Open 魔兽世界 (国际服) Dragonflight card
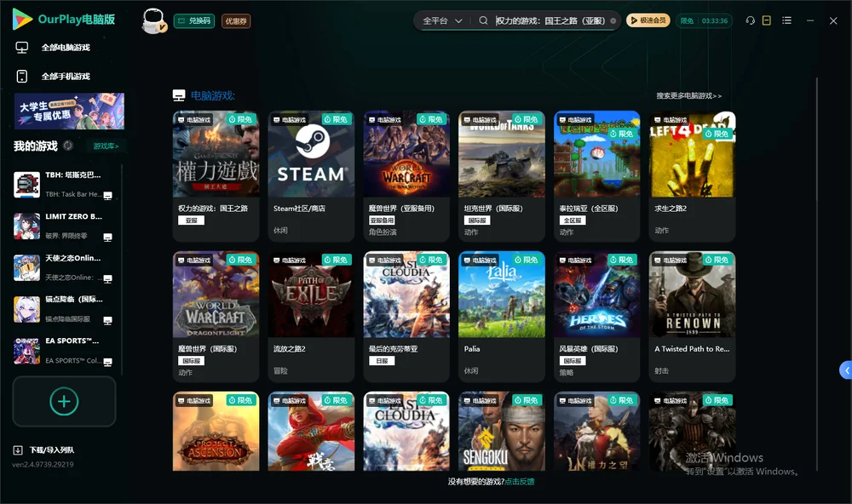 pos(216,317)
